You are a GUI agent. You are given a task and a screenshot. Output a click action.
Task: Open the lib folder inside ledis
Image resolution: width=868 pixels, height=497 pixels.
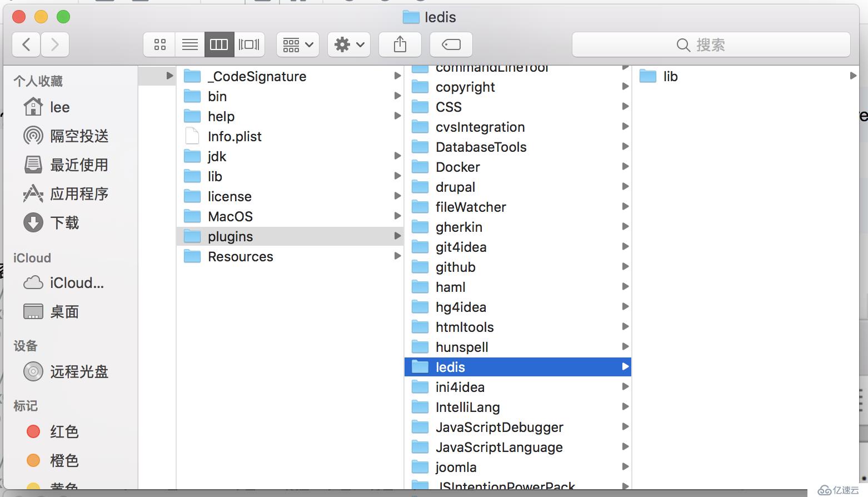point(745,76)
